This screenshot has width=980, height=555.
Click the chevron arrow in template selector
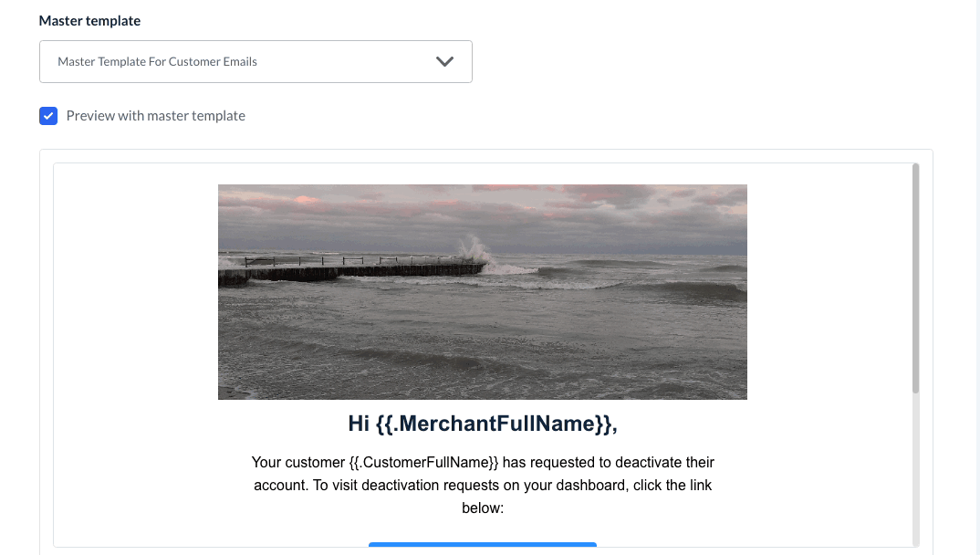coord(444,62)
